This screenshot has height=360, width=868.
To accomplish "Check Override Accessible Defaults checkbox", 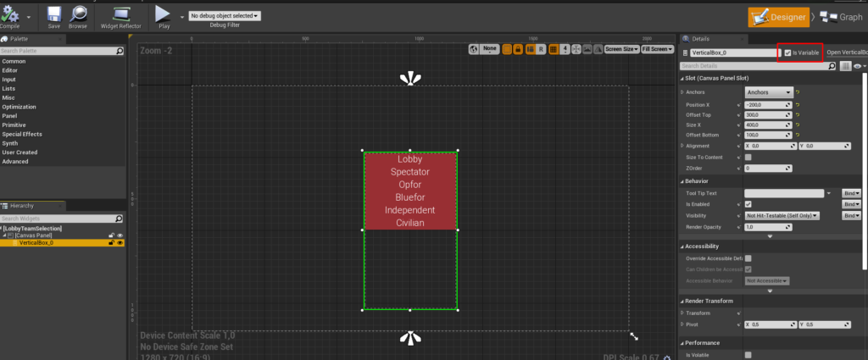I will 748,258.
